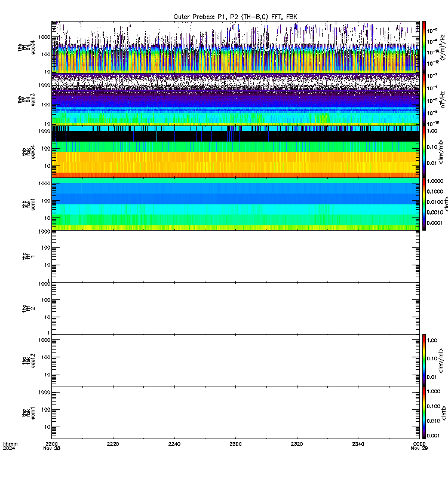Click the nT²/Hz color bar
Screen dimensions: 448x478
(424, 99)
